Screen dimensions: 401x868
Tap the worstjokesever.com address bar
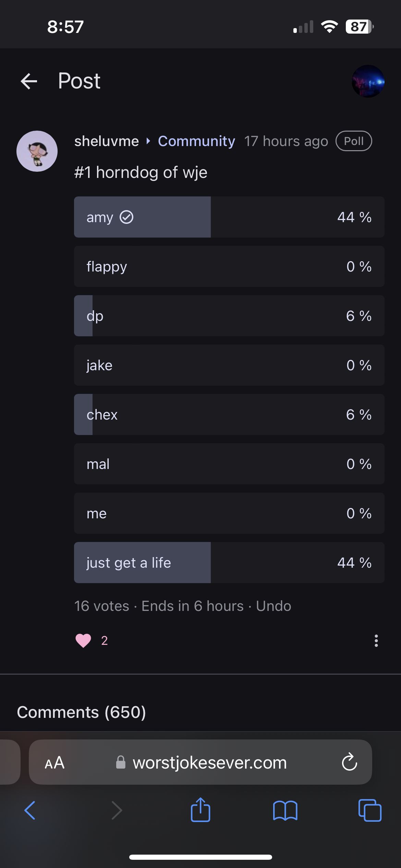point(209,763)
